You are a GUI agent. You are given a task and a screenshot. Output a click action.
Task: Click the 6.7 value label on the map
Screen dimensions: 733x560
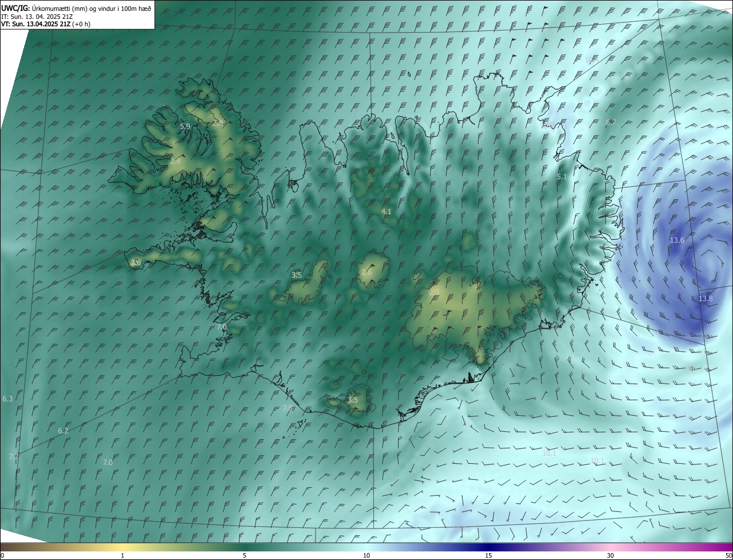click(610, 123)
